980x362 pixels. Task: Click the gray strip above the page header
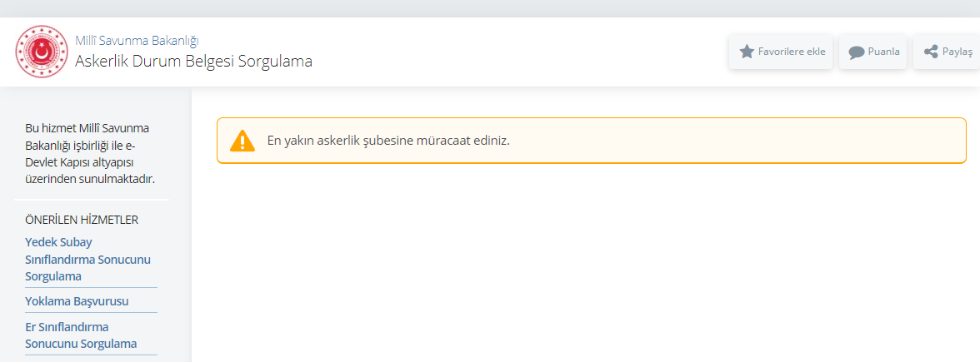click(490, 8)
